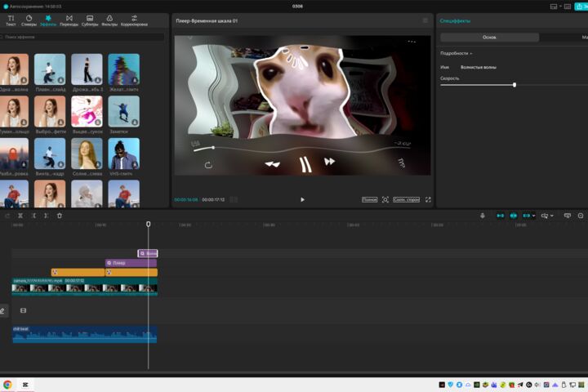Open the Корректировка adjustment icon
588x392 pixels.
pos(134,20)
